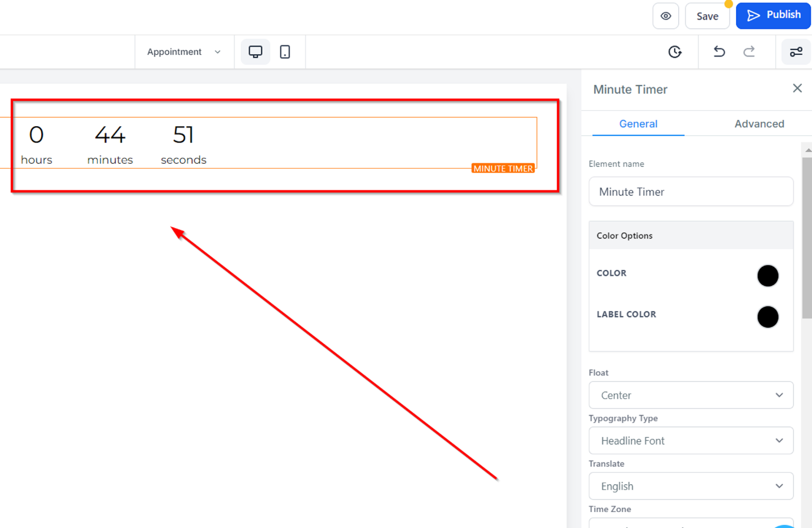The image size is (812, 528).
Task: Open the Appointment page dropdown
Action: coord(184,52)
